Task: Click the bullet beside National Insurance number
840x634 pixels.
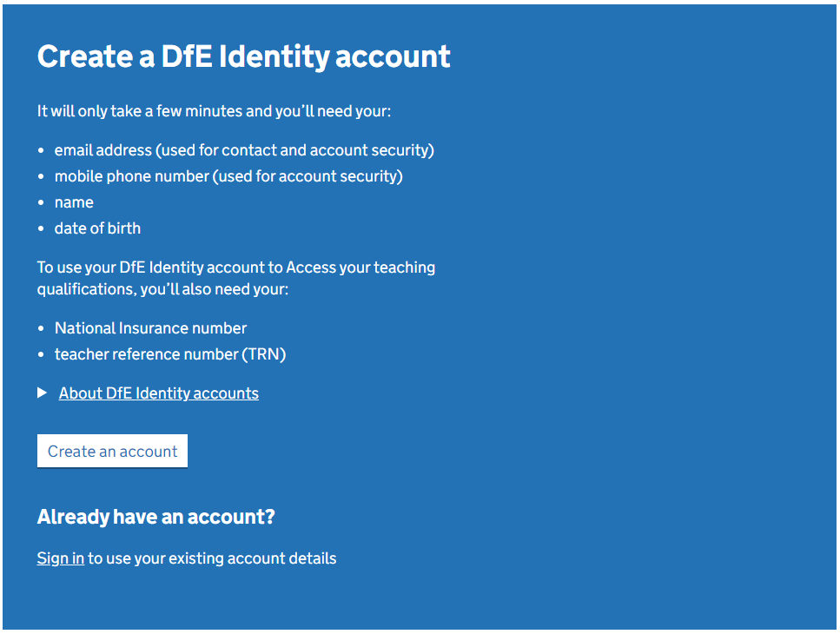Action: (x=40, y=327)
